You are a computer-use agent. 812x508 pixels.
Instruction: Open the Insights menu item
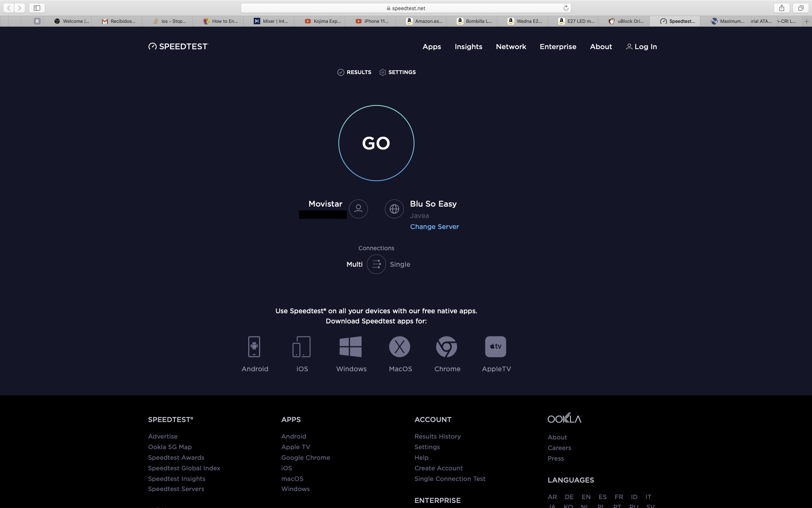coord(468,47)
